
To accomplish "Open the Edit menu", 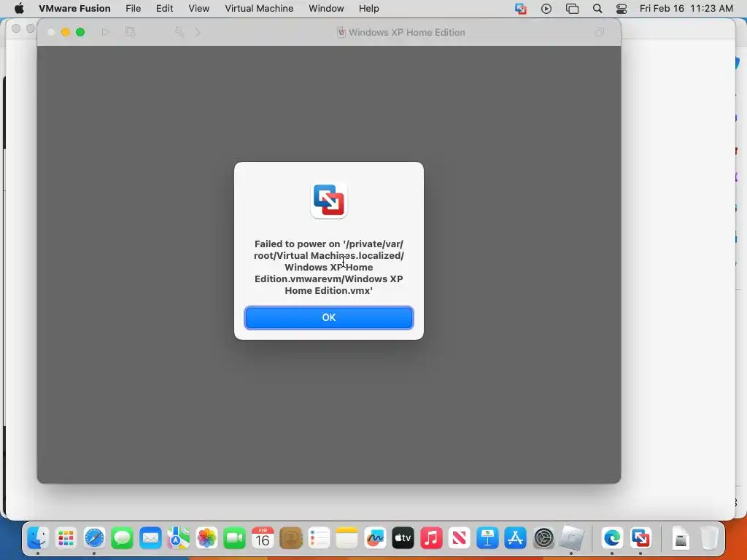I will pyautogui.click(x=164, y=9).
